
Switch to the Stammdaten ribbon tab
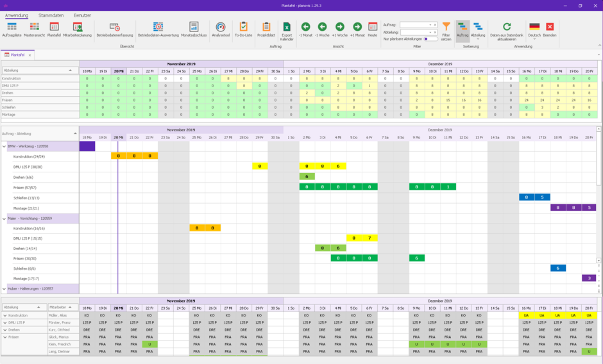[51, 15]
